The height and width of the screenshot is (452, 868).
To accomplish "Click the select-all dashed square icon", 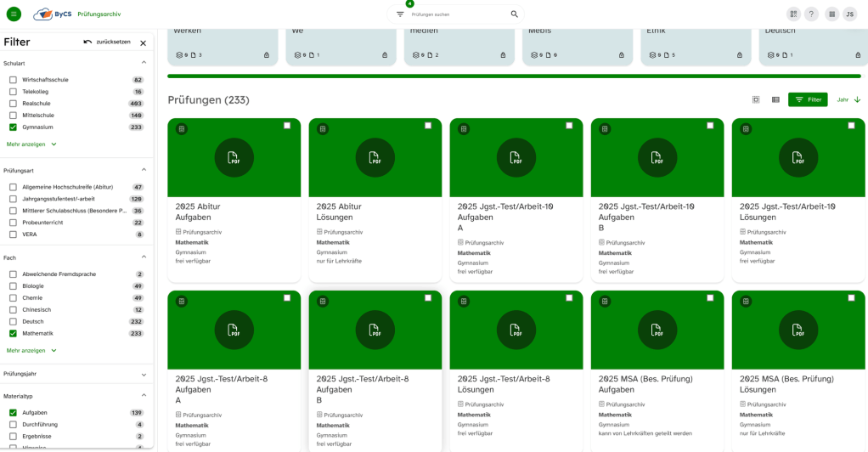I will (x=756, y=99).
